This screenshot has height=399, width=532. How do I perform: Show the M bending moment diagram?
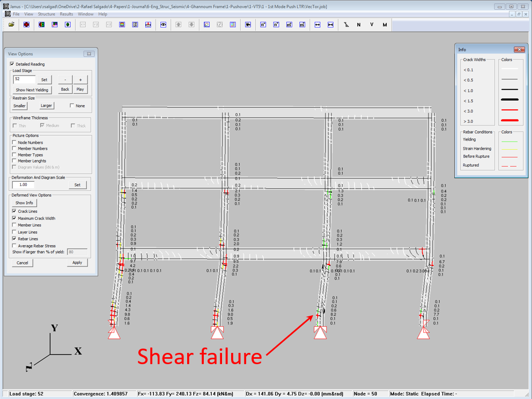(385, 25)
